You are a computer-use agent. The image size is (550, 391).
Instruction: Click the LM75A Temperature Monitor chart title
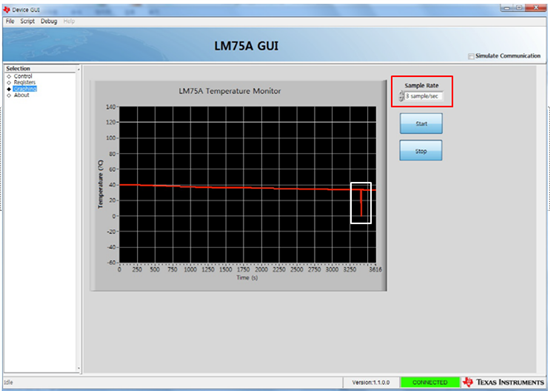230,91
